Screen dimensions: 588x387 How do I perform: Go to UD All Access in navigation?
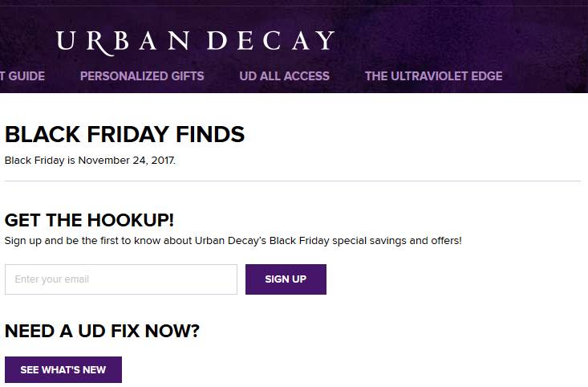(284, 76)
